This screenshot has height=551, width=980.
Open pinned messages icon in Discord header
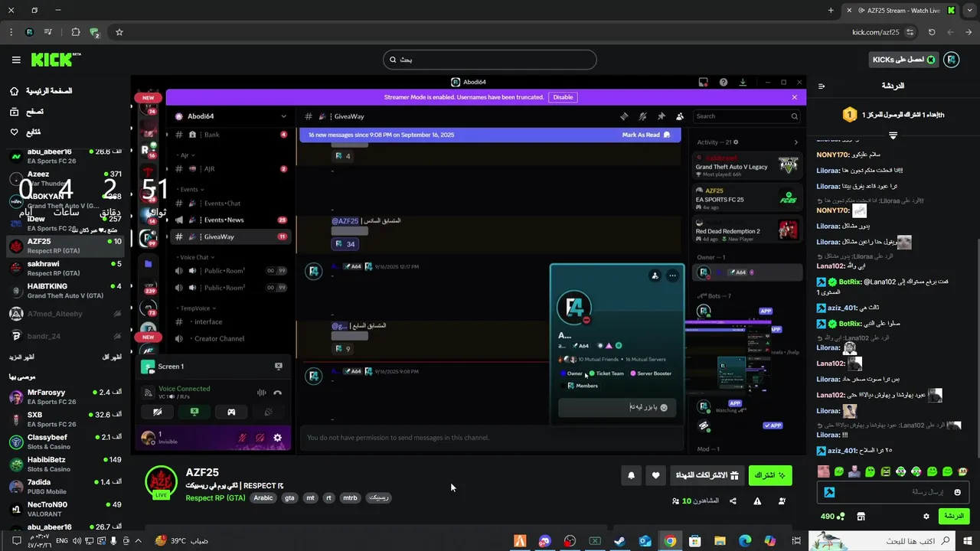coord(661,116)
